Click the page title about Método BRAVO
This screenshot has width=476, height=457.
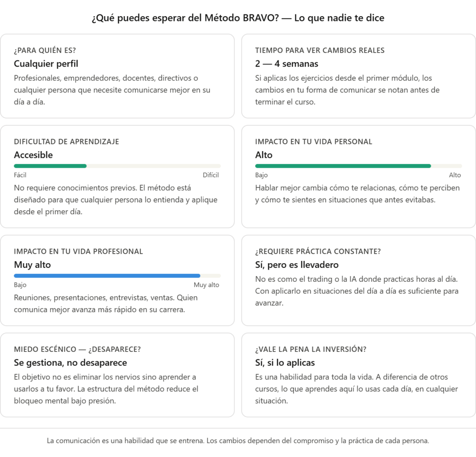[238, 18]
